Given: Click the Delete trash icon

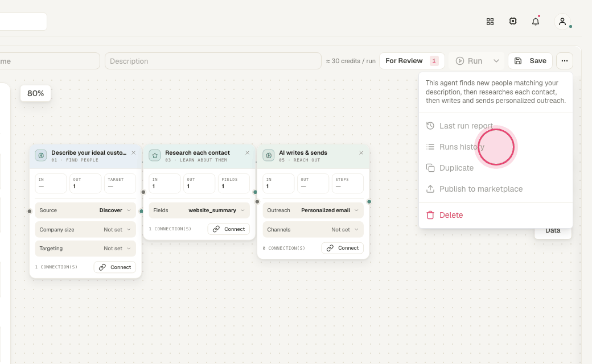Looking at the screenshot, I should pyautogui.click(x=430, y=215).
